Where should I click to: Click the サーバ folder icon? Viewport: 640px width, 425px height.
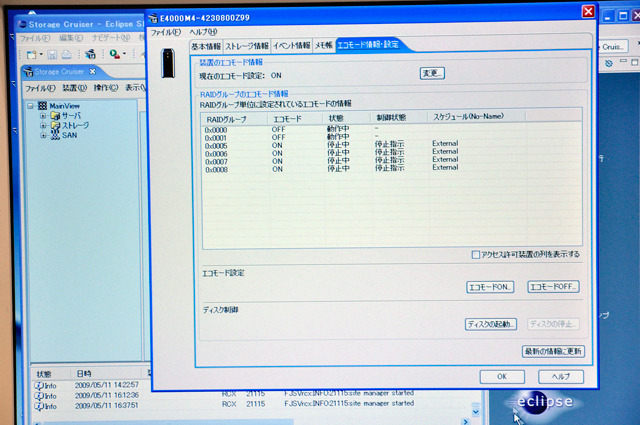click(x=53, y=116)
